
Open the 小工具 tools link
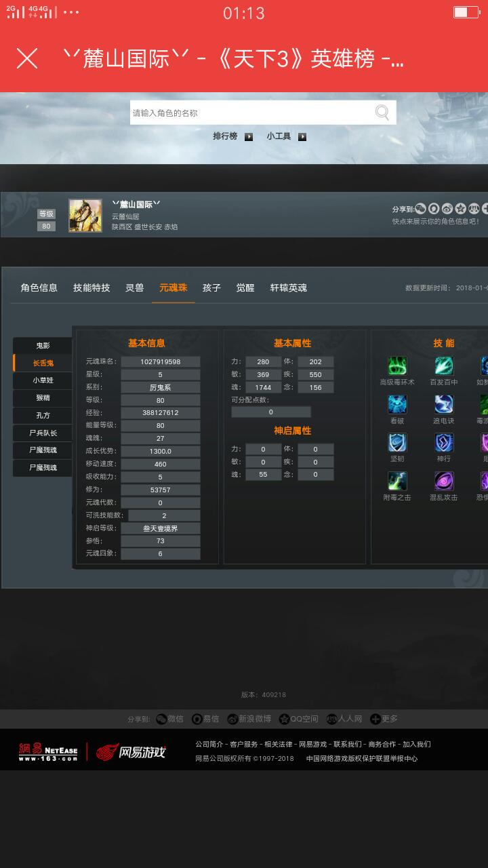click(279, 136)
